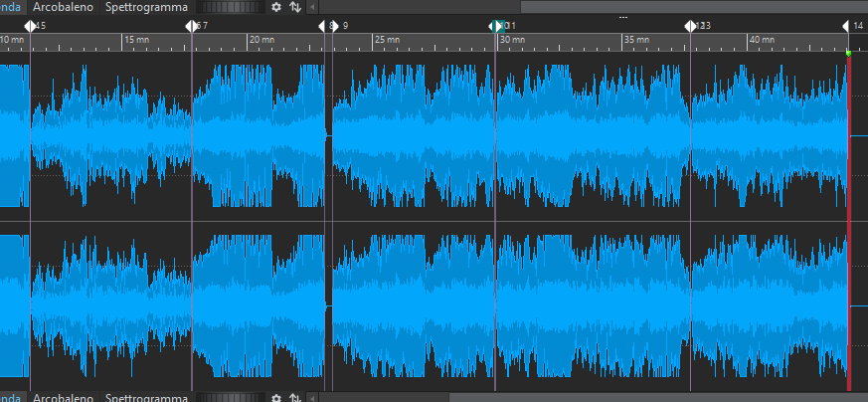Click the three-dot panel splitter handle
Image resolution: width=868 pixels, height=402 pixels.
(x=623, y=17)
